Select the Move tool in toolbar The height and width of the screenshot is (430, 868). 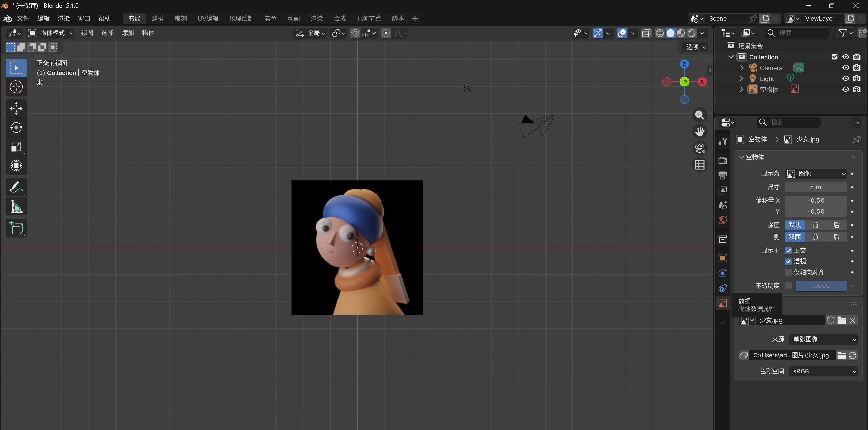[16, 109]
